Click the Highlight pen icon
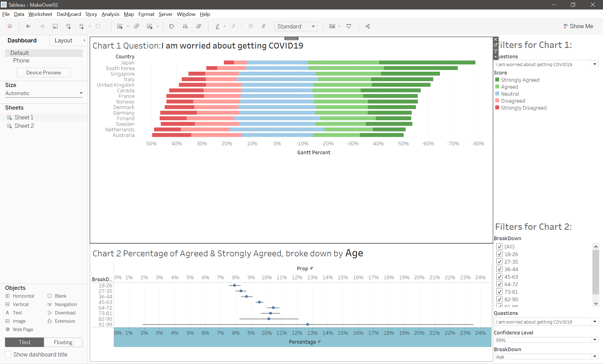Image resolution: width=603 pixels, height=364 pixels. (217, 26)
